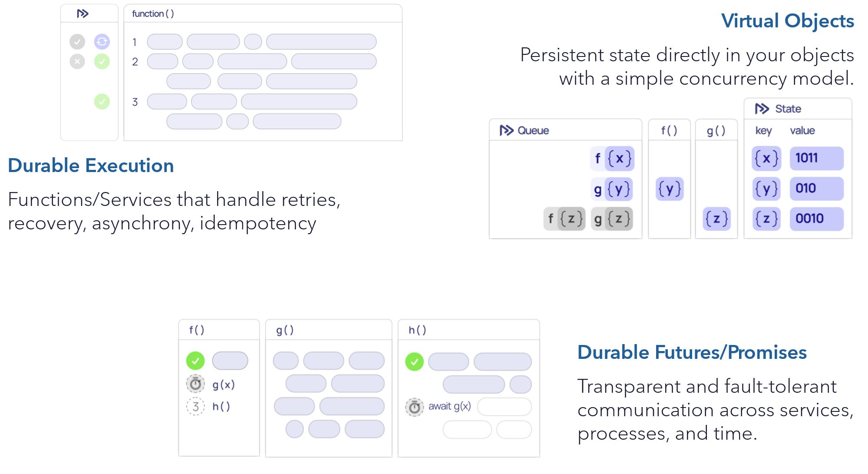Click the green checkmark in the h() panel
The image size is (868, 474).
[x=414, y=361]
